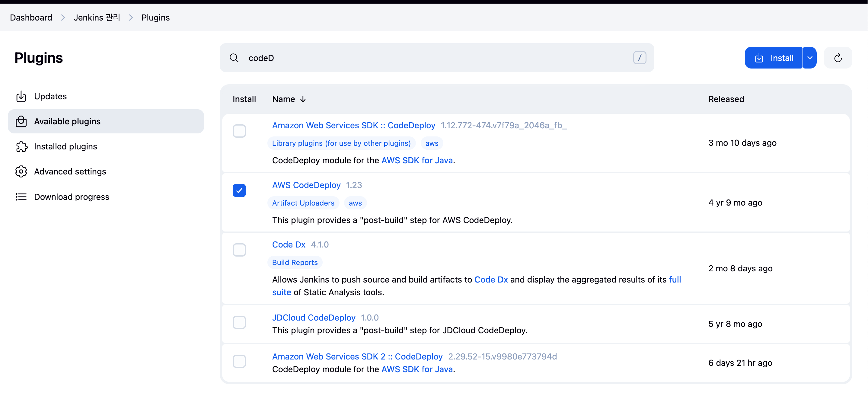
Task: Click the refresh plugin list icon
Action: [x=838, y=58]
